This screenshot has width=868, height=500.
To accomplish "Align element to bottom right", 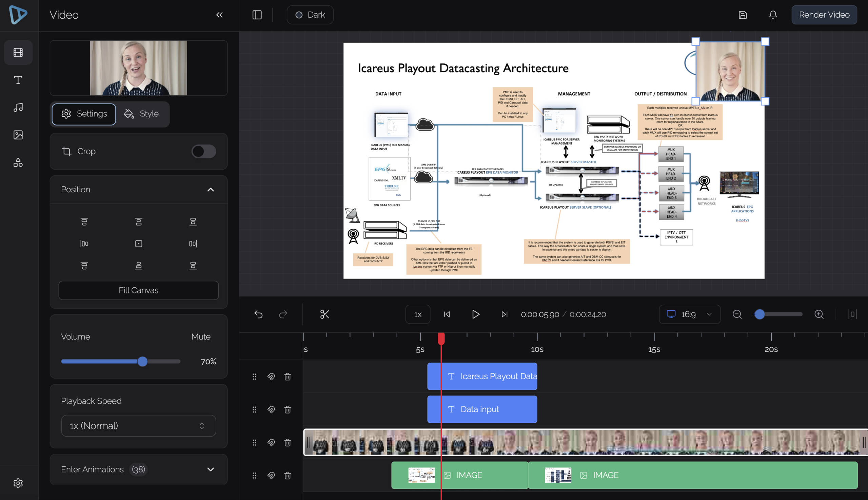I will (x=193, y=266).
